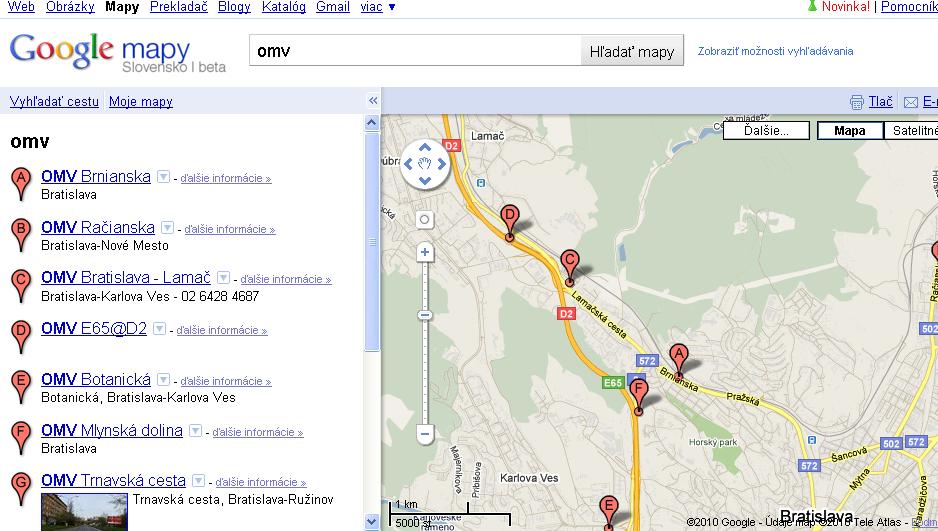The width and height of the screenshot is (938, 531).
Task: Open dropdown next to OMV Trnavská cesta
Action: click(x=199, y=481)
